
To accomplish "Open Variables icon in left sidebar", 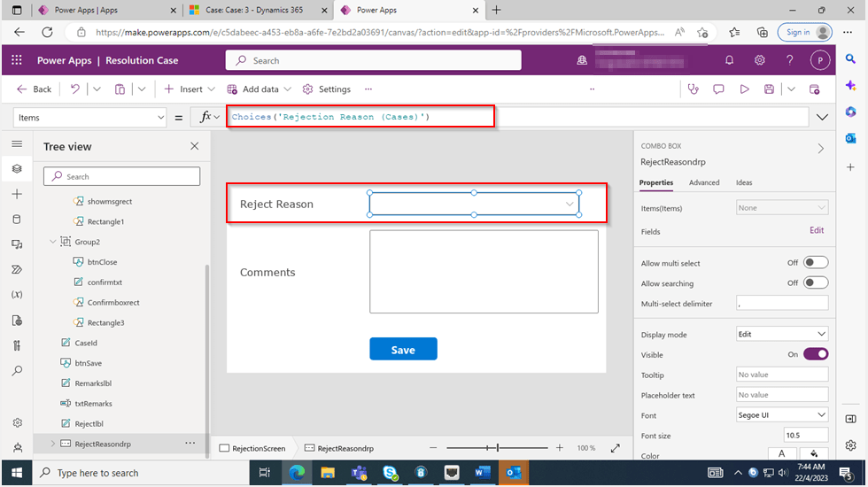I will pos(17,295).
